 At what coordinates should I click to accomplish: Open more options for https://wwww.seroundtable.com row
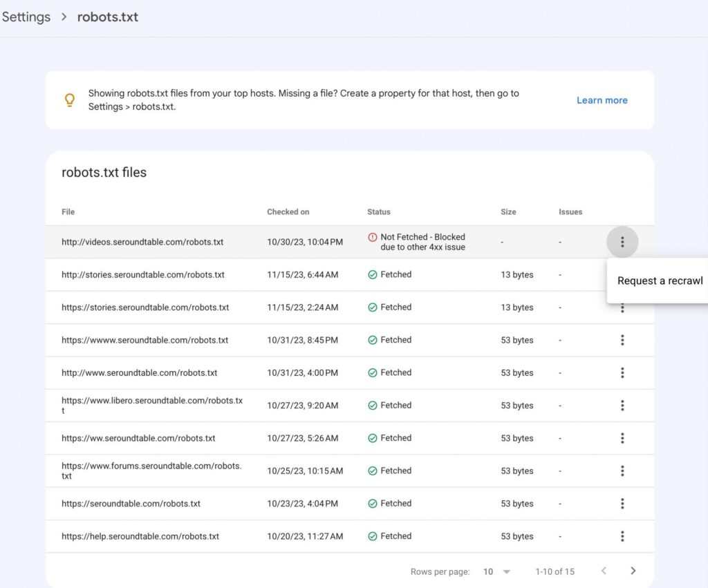[x=622, y=340]
